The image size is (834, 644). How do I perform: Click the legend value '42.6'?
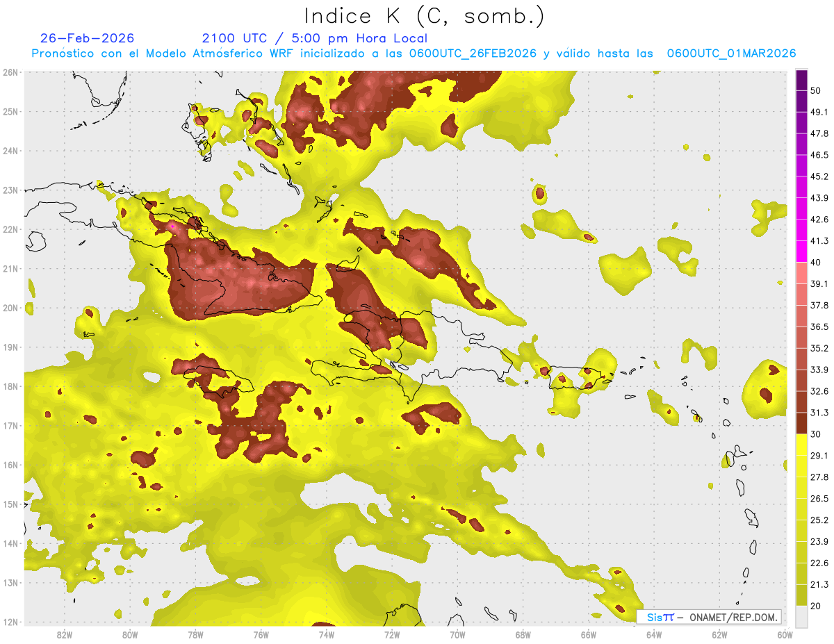tap(819, 220)
